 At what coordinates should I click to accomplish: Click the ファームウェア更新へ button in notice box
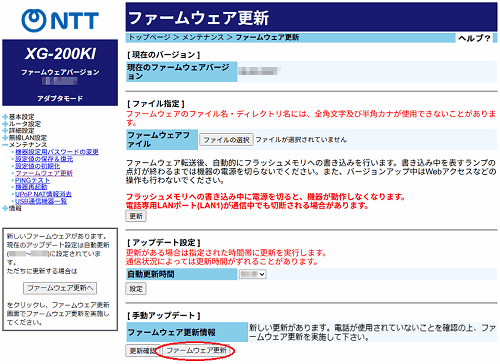point(60,288)
